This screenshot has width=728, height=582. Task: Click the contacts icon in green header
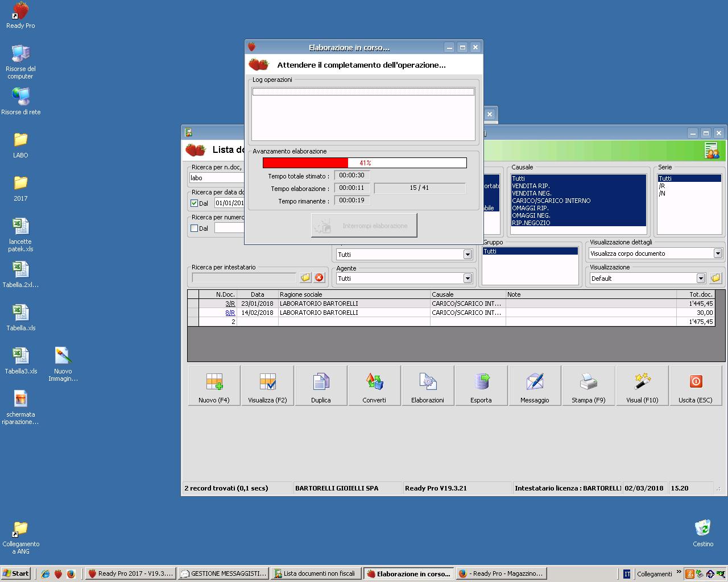click(712, 151)
